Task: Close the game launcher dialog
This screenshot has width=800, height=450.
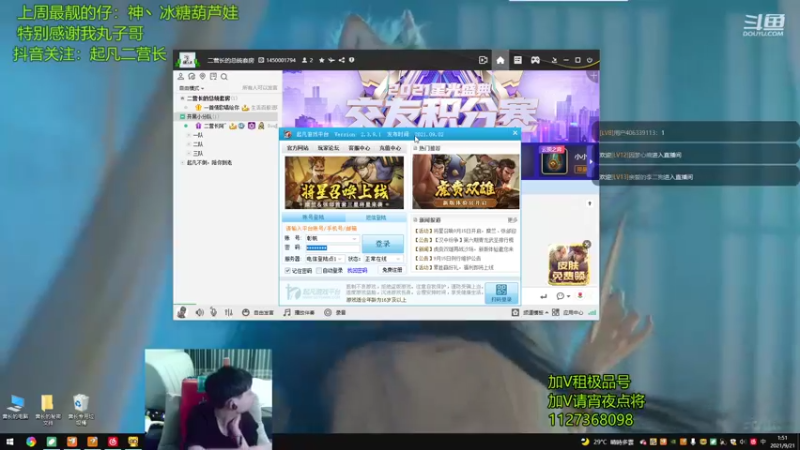Action: 514,133
